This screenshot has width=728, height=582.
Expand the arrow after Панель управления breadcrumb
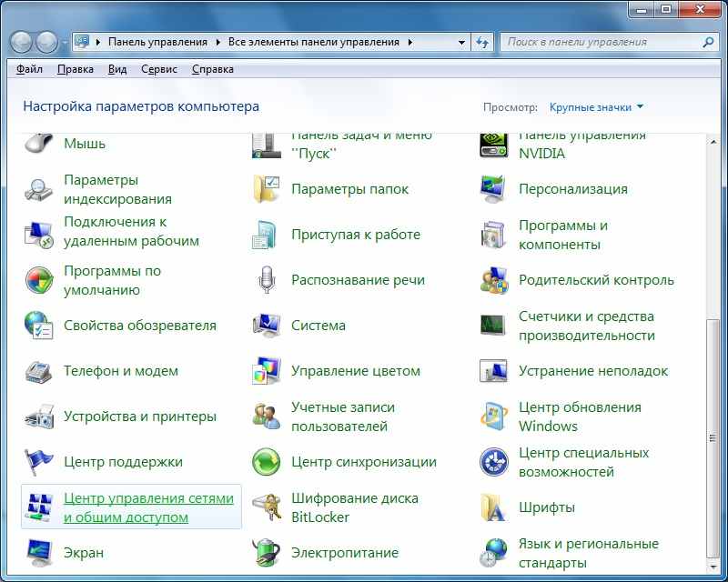coord(217,42)
